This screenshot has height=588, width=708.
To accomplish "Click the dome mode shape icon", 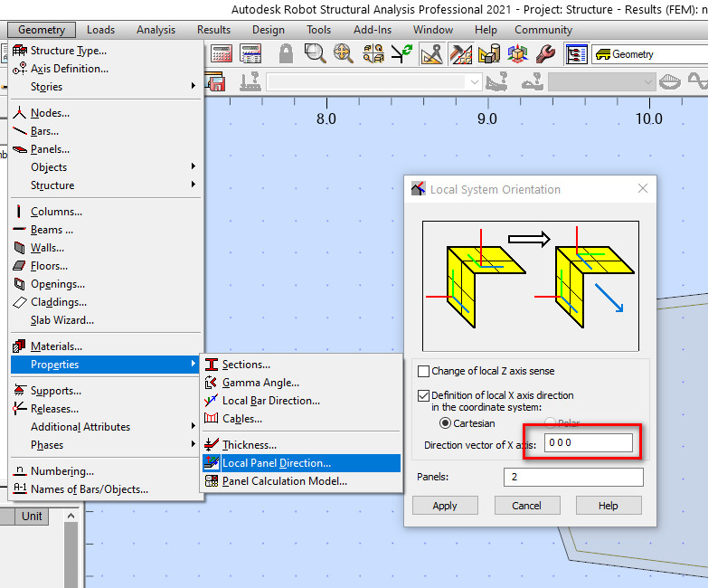I will point(670,82).
